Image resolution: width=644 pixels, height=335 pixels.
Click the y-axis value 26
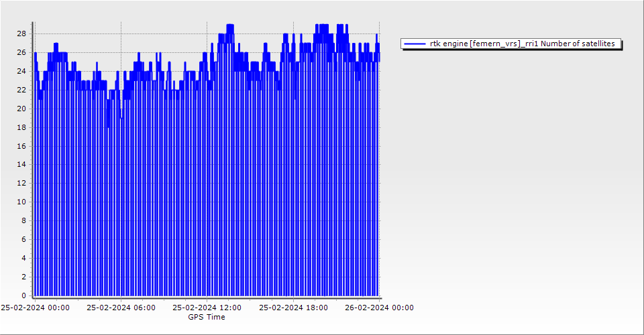(x=22, y=52)
